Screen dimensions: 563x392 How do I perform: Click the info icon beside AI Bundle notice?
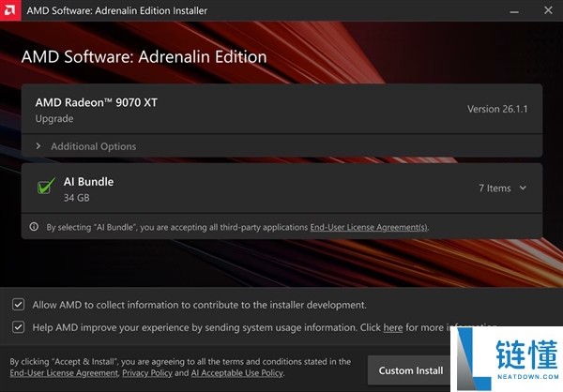pos(35,227)
